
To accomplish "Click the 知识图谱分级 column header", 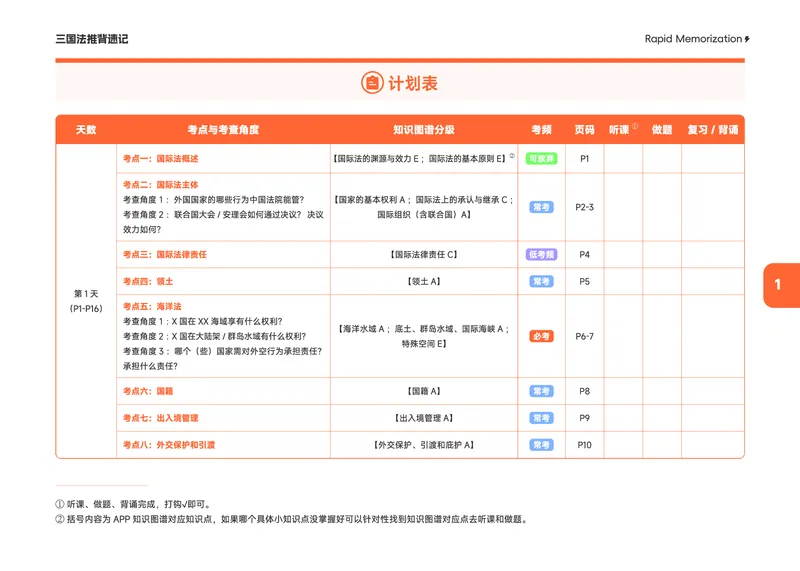I will click(x=424, y=130).
